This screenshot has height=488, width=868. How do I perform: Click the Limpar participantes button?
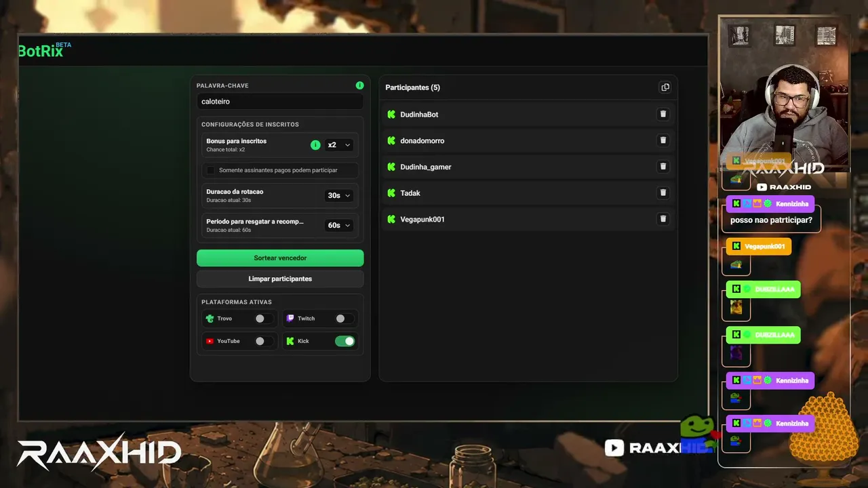280,279
